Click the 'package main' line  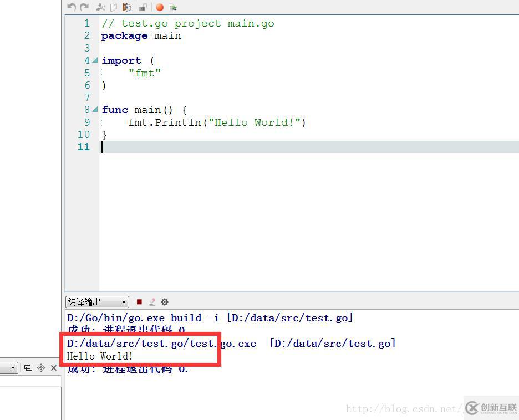pos(141,35)
